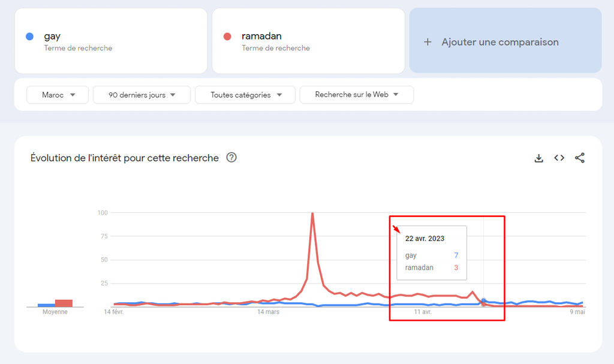Select the gay search term card
The height and width of the screenshot is (364, 614).
(x=111, y=41)
